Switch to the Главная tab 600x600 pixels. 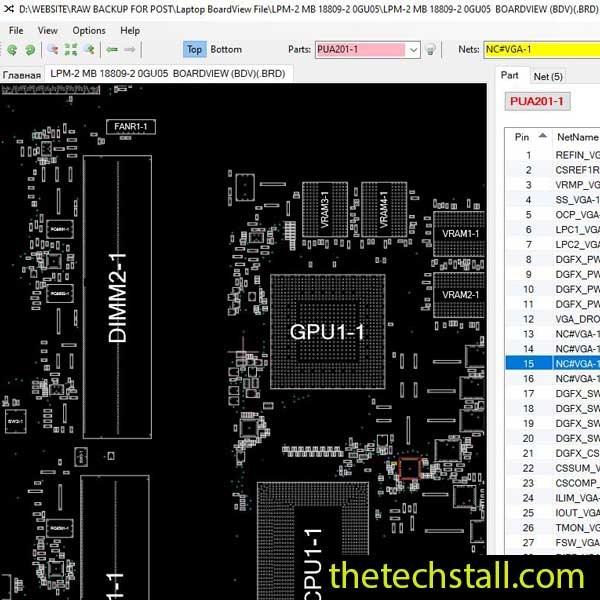[x=22, y=75]
